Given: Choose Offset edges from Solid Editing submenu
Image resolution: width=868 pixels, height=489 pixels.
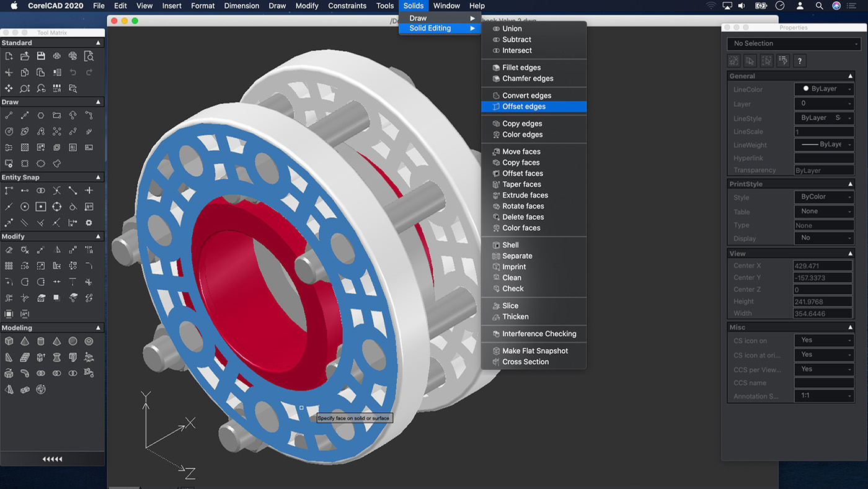Looking at the screenshot, I should click(x=534, y=107).
